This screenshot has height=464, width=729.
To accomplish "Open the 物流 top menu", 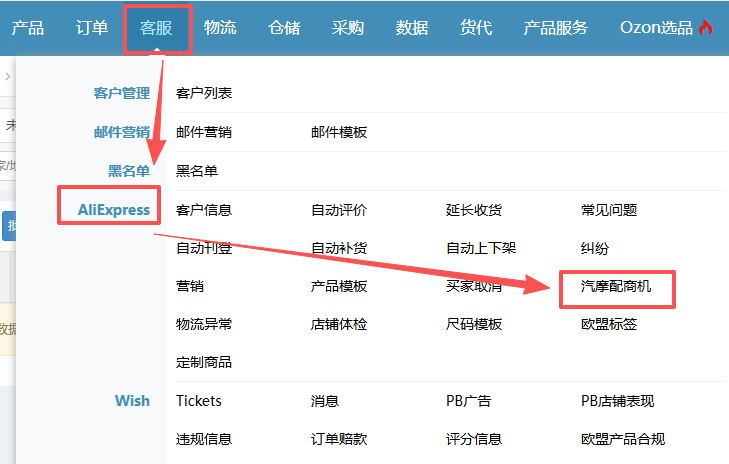I will pos(220,28).
